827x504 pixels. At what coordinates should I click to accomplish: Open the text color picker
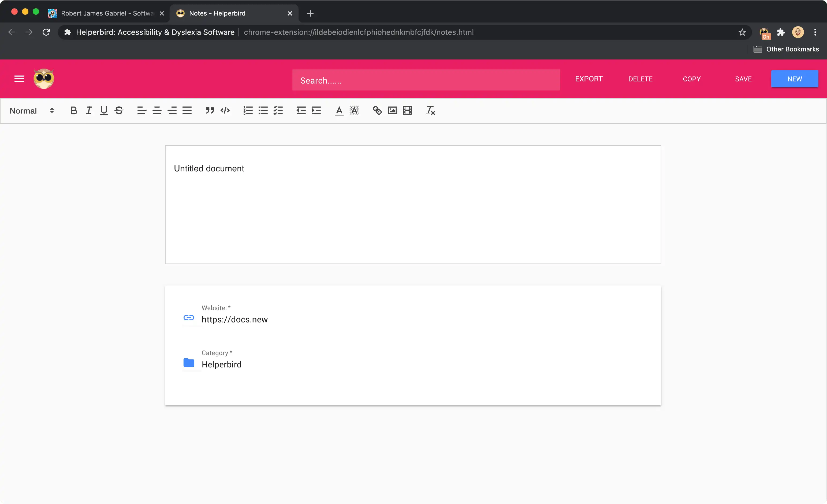[x=339, y=110]
